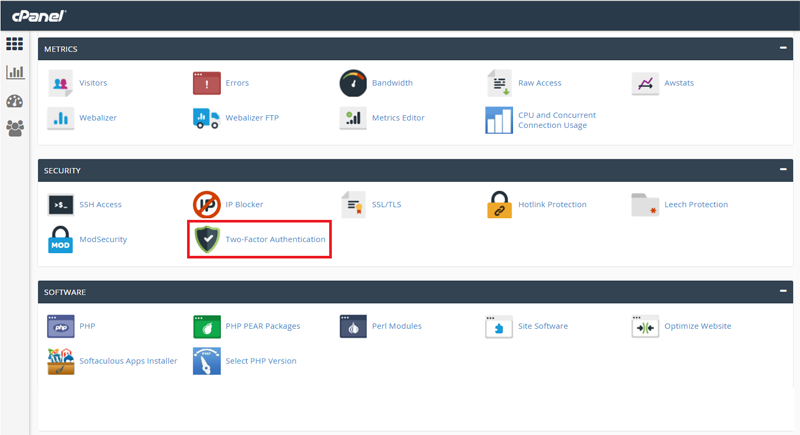Click the PHP icon
800x435 pixels.
point(60,326)
